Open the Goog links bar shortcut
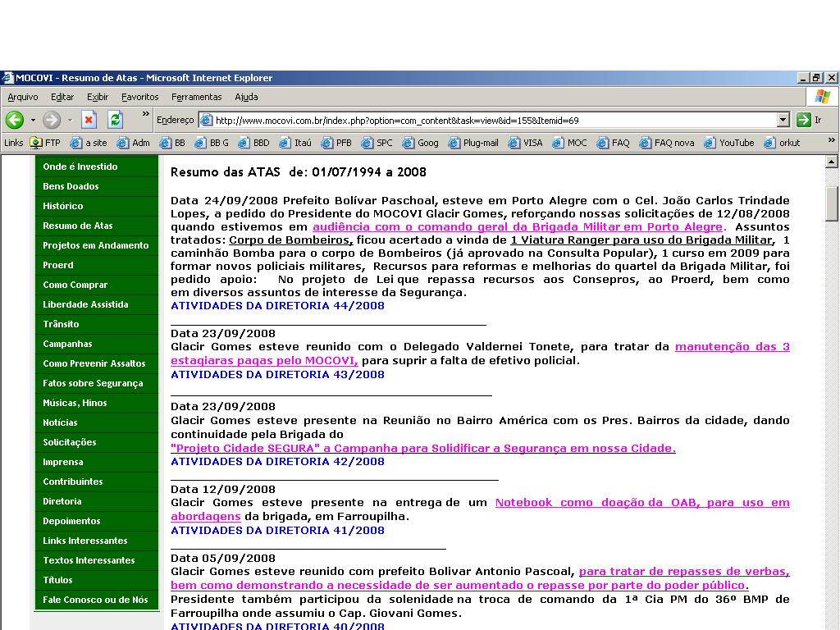This screenshot has width=840, height=630. [421, 143]
